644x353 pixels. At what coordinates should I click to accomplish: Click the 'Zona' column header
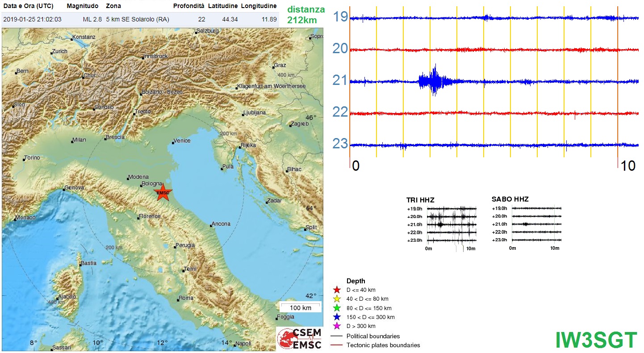[113, 6]
